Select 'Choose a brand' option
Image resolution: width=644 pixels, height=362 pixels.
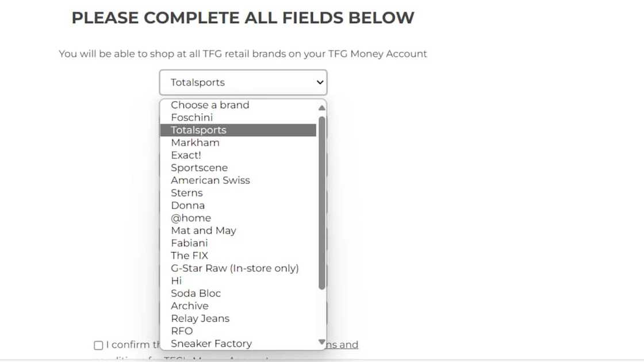pos(210,105)
